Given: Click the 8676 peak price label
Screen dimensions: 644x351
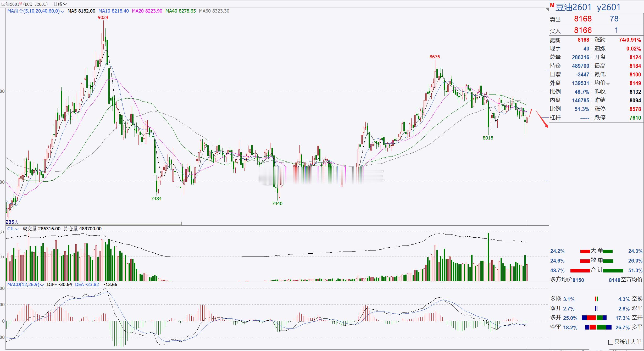Looking at the screenshot, I should pos(435,57).
